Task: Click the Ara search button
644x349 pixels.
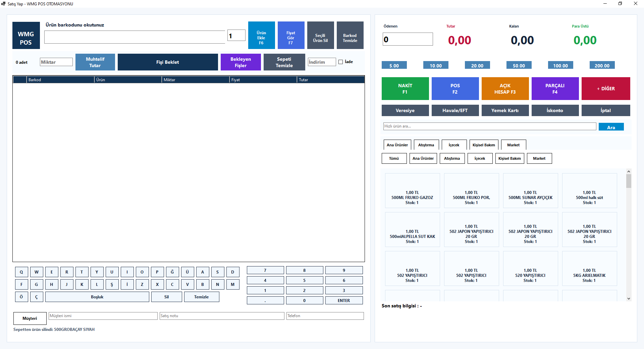Action: click(x=611, y=127)
